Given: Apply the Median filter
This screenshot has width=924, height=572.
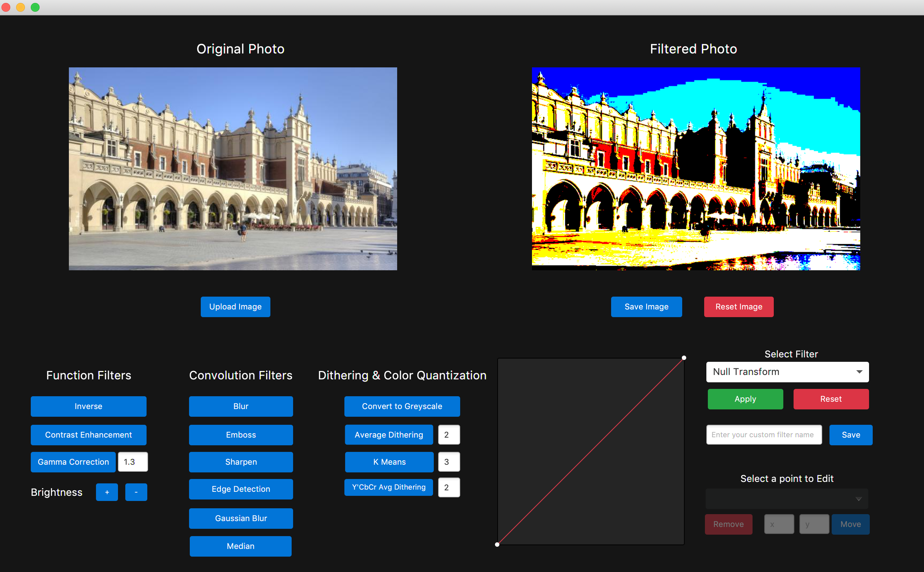Looking at the screenshot, I should 241,546.
